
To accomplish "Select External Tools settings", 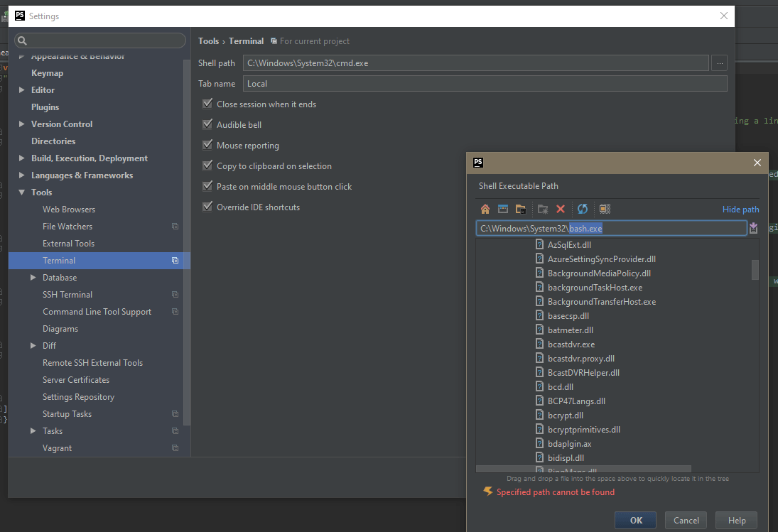I will click(x=68, y=244).
